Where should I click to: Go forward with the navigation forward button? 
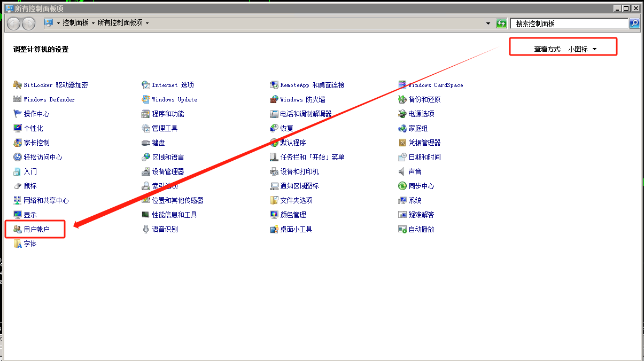pos(28,23)
